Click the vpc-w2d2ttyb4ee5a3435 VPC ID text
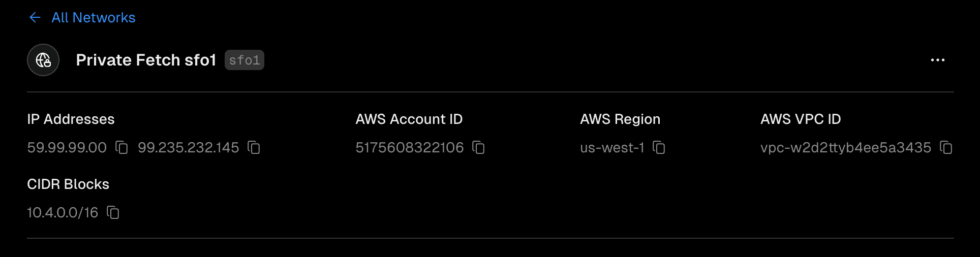The width and height of the screenshot is (980, 257). click(845, 148)
